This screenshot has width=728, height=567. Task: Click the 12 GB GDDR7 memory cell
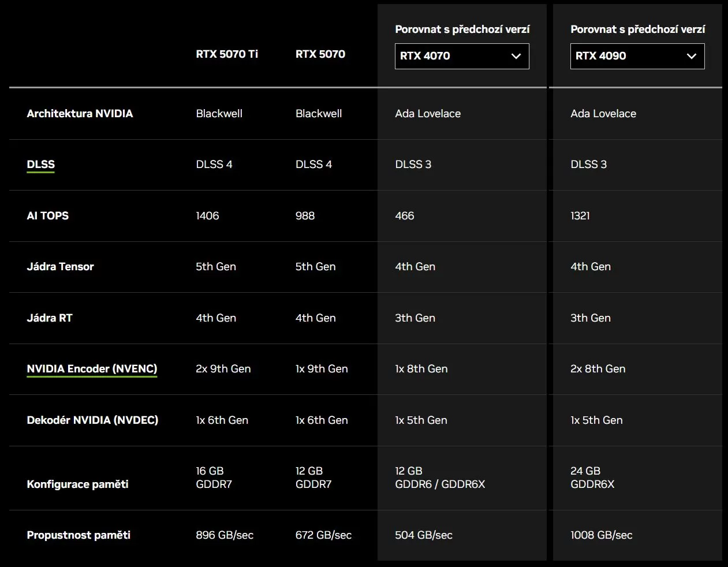point(313,478)
